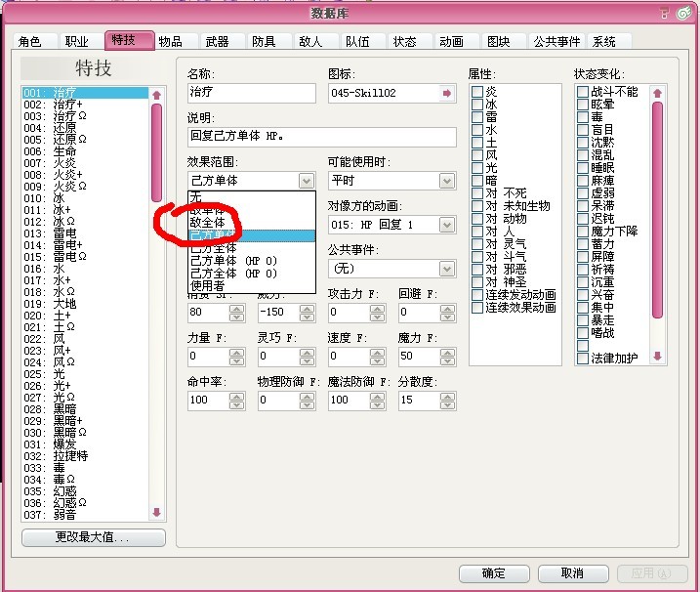Screen dimensions: 700x592
Task: Open the 武器 tab
Action: [223, 42]
